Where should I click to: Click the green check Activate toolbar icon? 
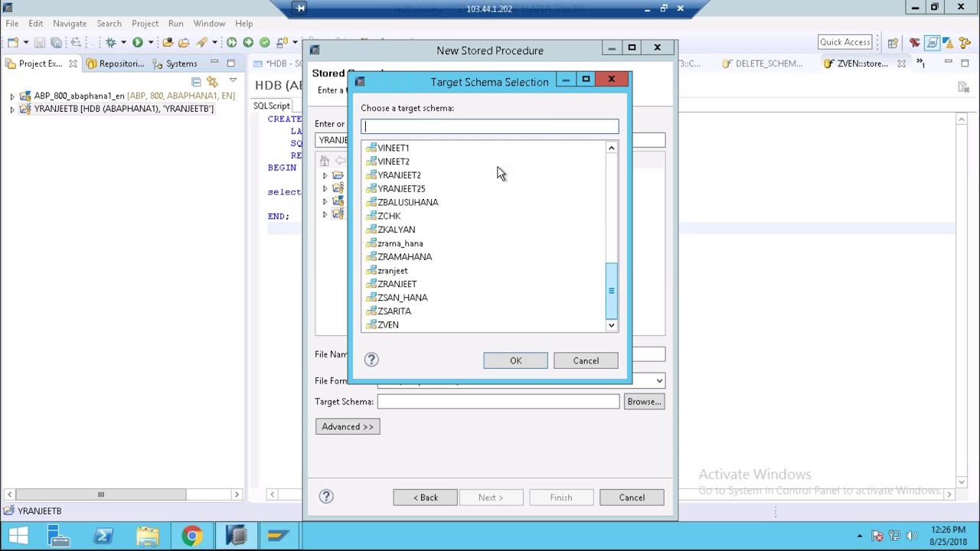point(264,42)
